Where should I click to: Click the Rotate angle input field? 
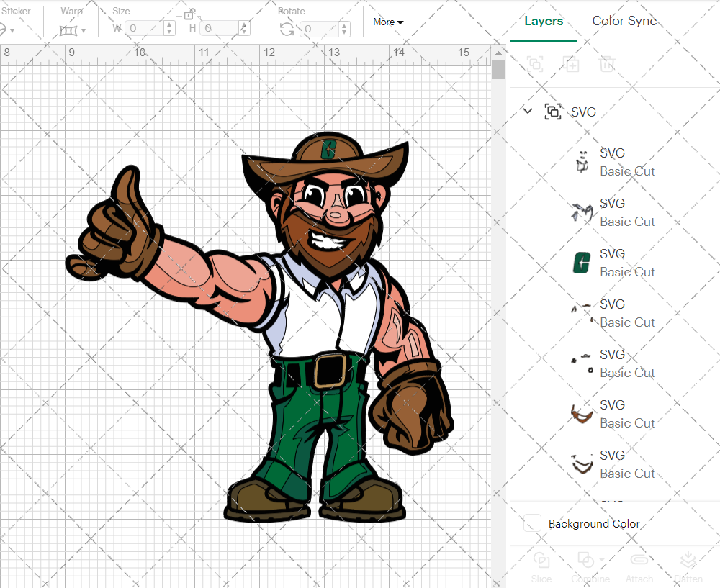click(x=320, y=28)
